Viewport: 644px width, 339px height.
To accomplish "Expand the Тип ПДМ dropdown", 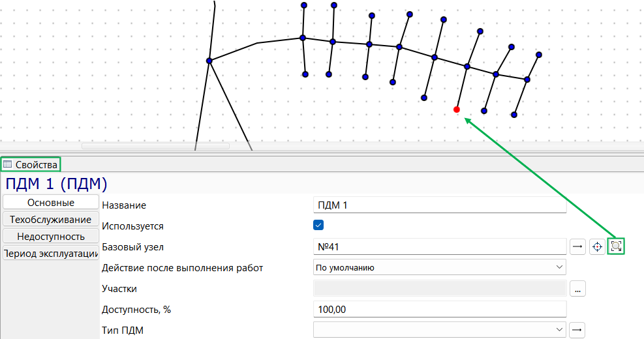I will tap(440, 330).
